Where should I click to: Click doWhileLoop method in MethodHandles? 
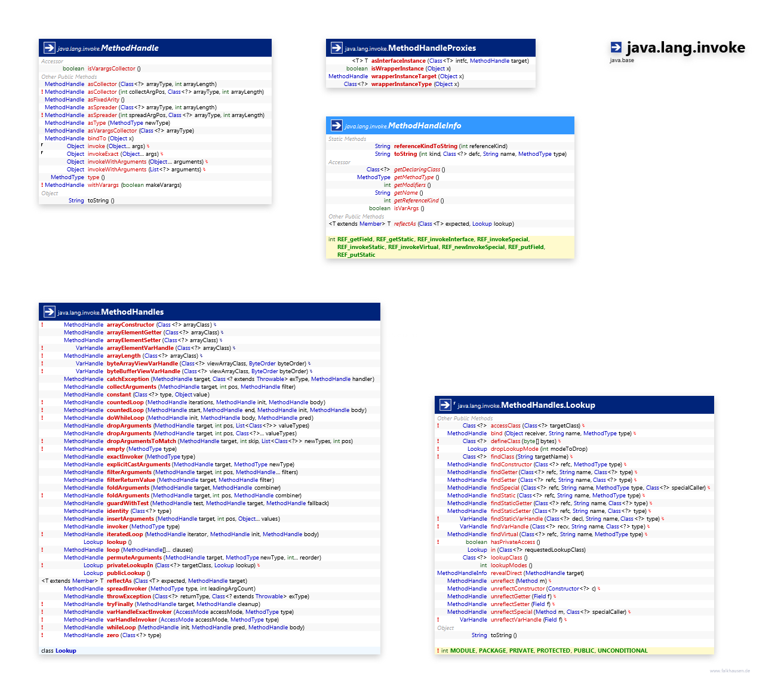tap(125, 418)
